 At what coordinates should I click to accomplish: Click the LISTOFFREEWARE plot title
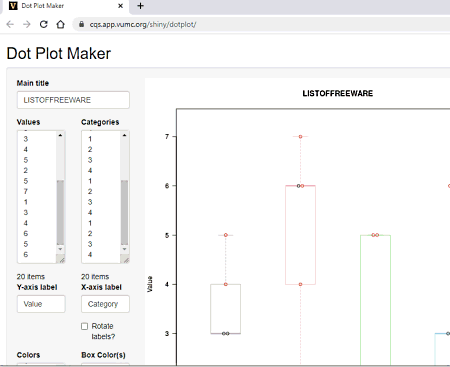click(x=338, y=94)
